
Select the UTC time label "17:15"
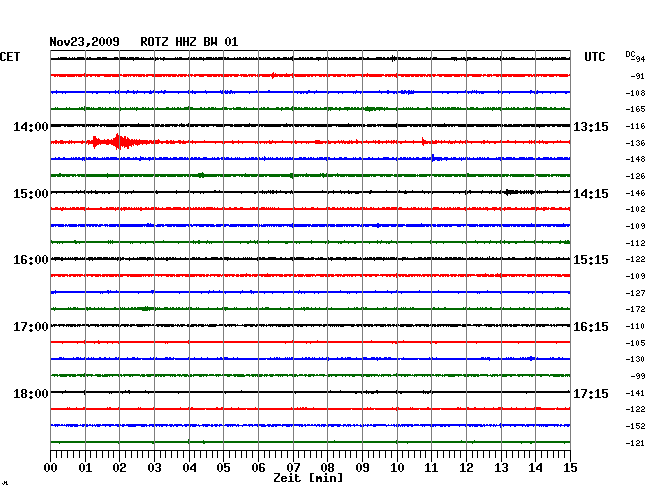[591, 394]
